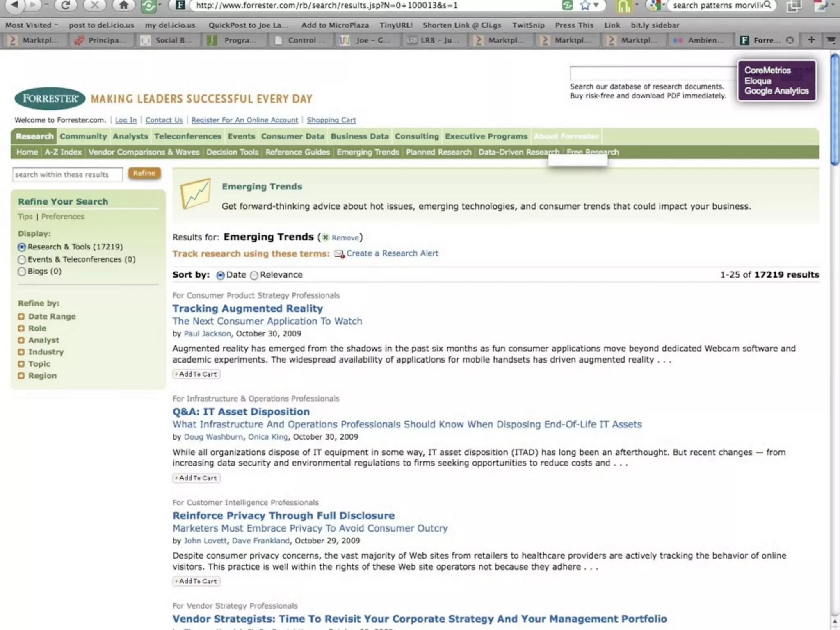Screen dimensions: 840x630
Task: Open the Consumer Data nav tab
Action: pos(292,136)
